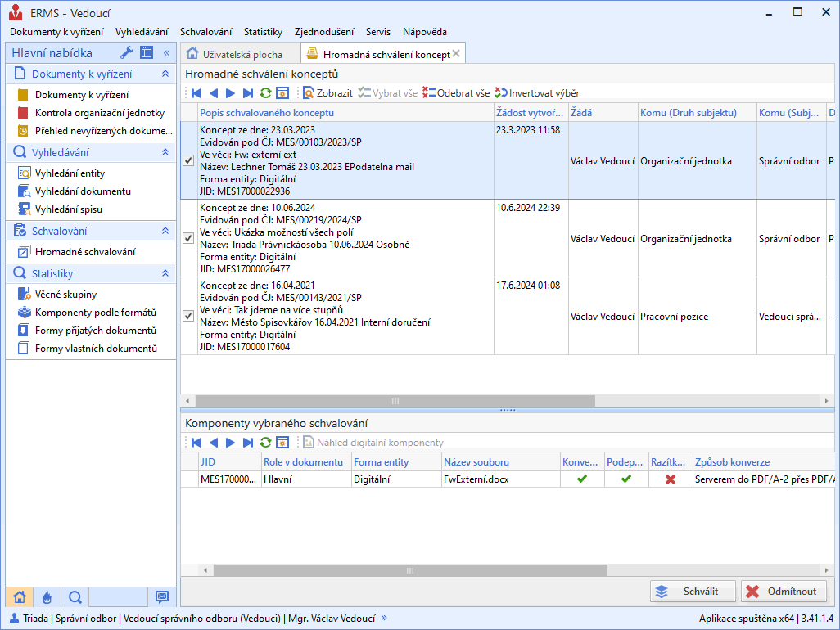Click horizontal scrollbar of upper concepts grid
The image size is (840, 630).
click(x=395, y=401)
